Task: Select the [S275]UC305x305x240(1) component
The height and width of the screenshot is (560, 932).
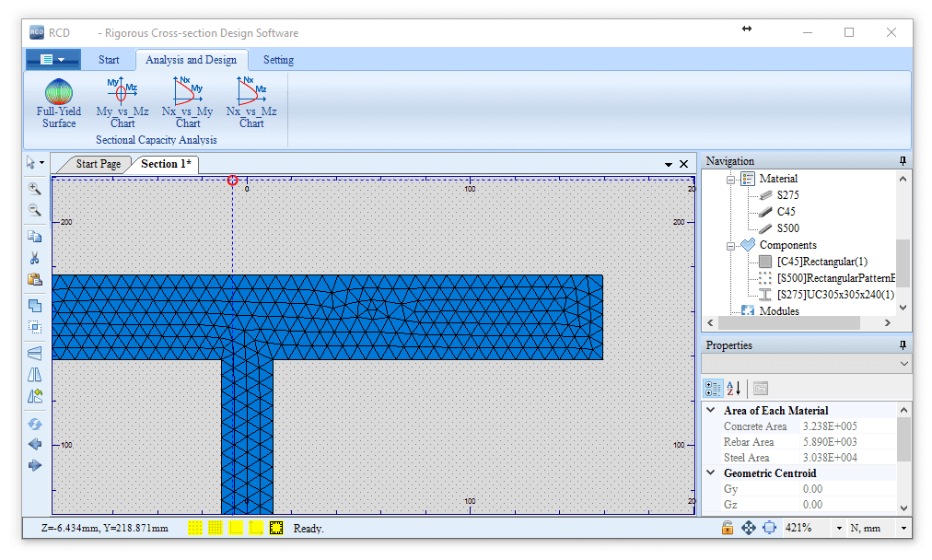Action: coord(835,295)
